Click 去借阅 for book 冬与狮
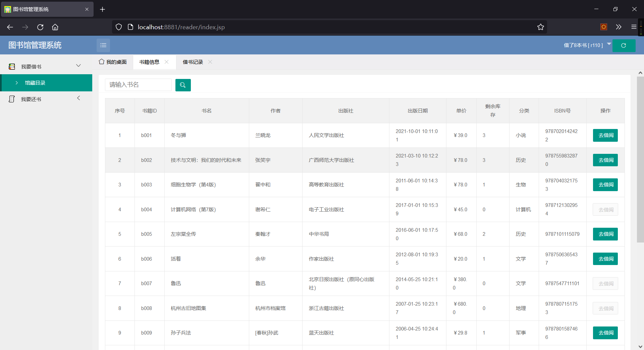Screen dimensions: 644x350 605,135
